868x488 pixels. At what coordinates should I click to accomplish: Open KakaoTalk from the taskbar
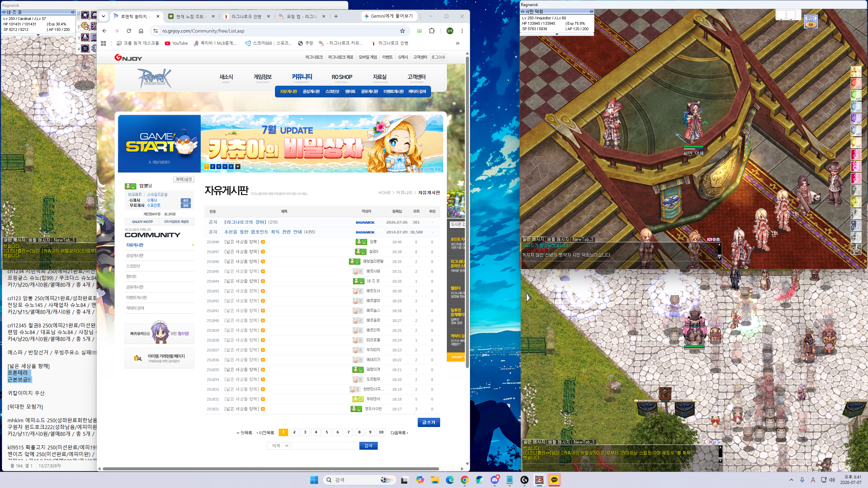tap(554, 480)
